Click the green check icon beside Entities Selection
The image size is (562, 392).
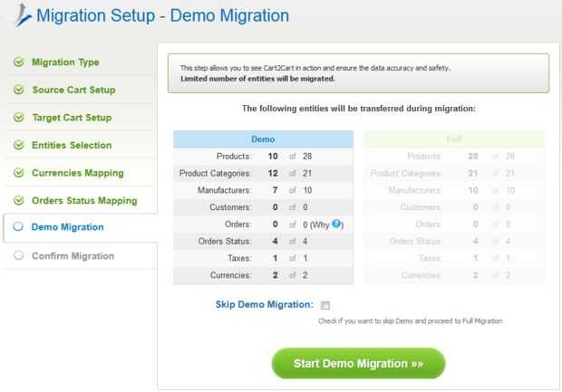[19, 145]
